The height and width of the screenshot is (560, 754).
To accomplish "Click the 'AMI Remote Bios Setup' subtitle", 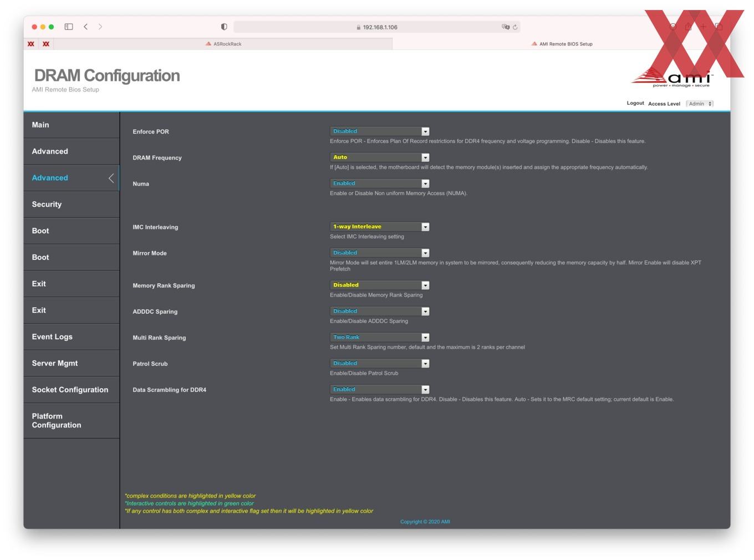I will (65, 90).
